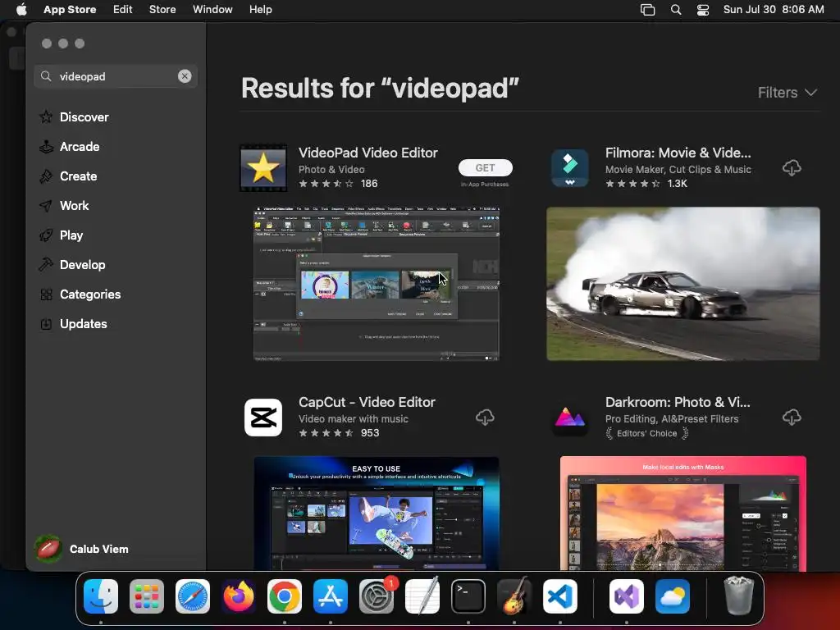Open the Filmora app icon

tap(570, 167)
